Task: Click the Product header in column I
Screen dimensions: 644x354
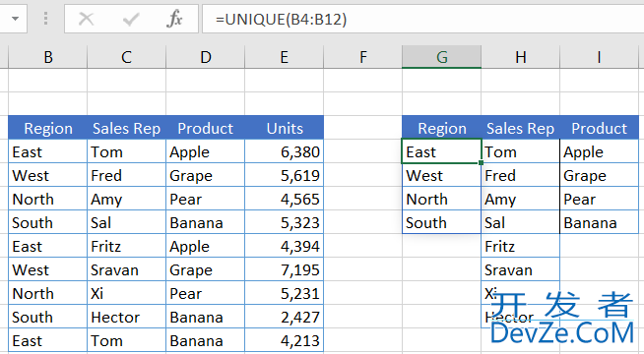Action: pos(600,128)
